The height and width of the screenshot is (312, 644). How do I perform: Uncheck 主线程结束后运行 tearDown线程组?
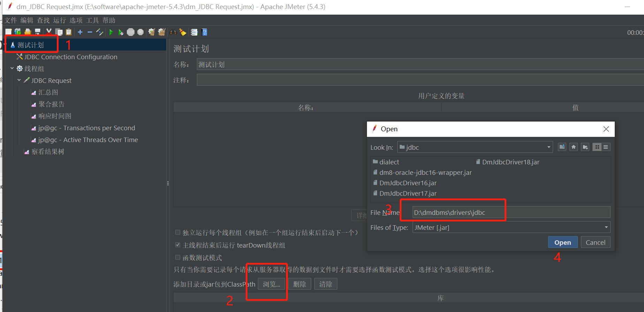(x=178, y=245)
